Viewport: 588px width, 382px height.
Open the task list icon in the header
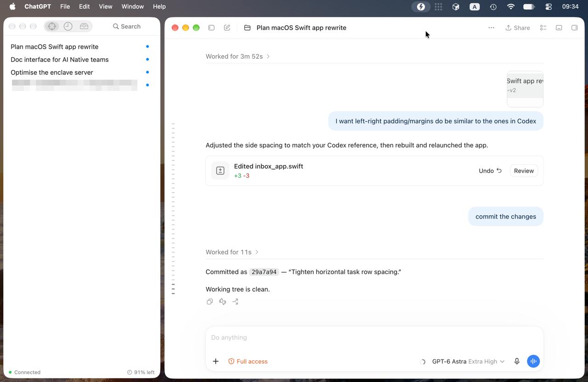tap(543, 28)
